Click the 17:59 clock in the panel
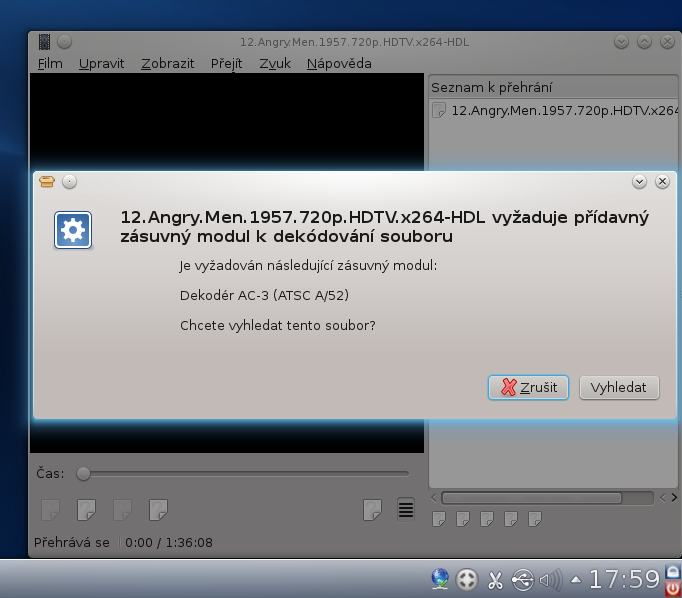The width and height of the screenshot is (682, 598). [624, 579]
